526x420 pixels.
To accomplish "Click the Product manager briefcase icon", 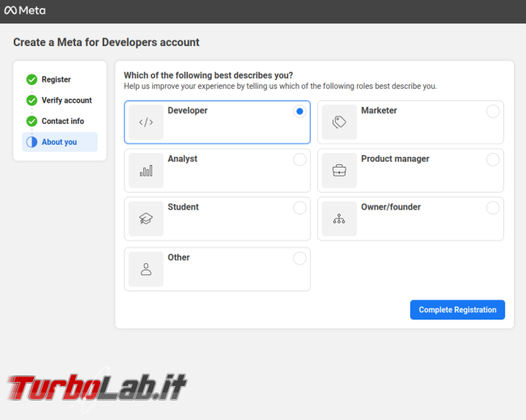I will pyautogui.click(x=339, y=171).
